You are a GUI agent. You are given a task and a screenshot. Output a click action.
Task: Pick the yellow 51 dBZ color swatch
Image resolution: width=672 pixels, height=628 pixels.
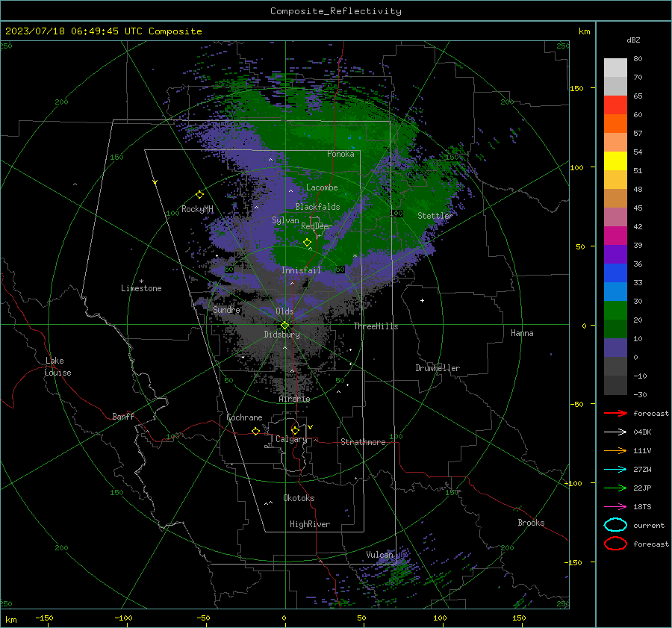click(x=615, y=161)
